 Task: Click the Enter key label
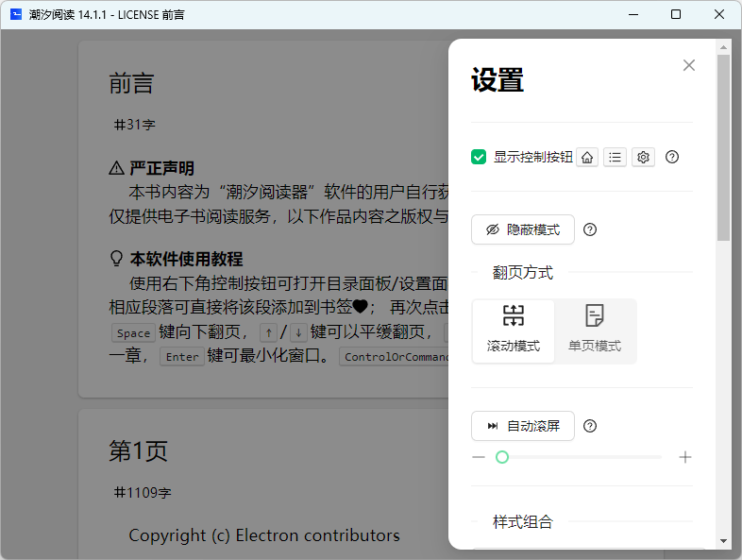(182, 356)
